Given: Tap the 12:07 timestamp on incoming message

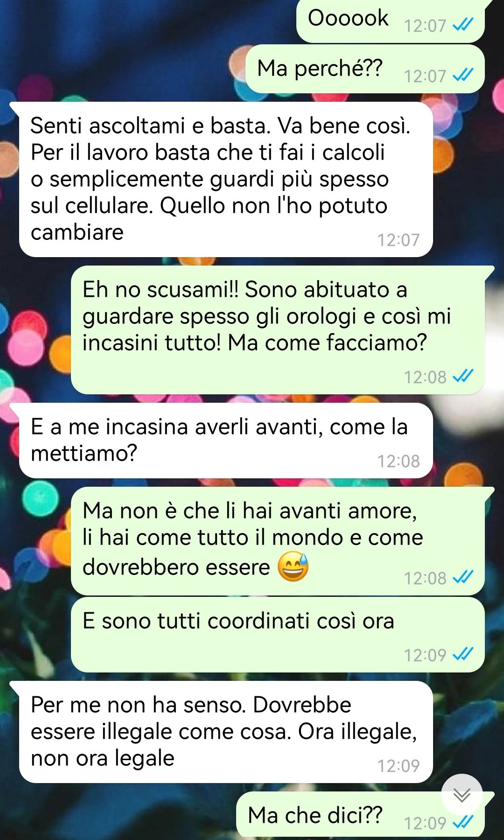Looking at the screenshot, I should point(399,240).
